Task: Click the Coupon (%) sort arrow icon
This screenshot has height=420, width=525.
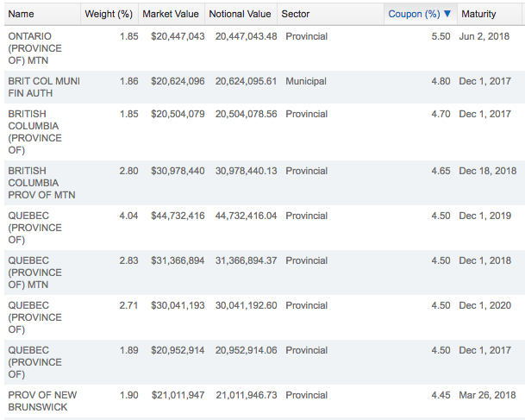Action: (447, 14)
